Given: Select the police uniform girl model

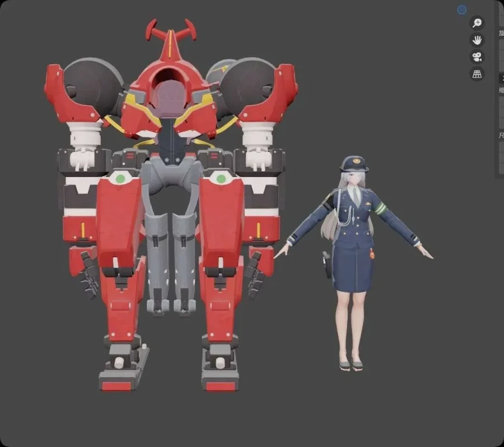Looking at the screenshot, I should pyautogui.click(x=353, y=264).
